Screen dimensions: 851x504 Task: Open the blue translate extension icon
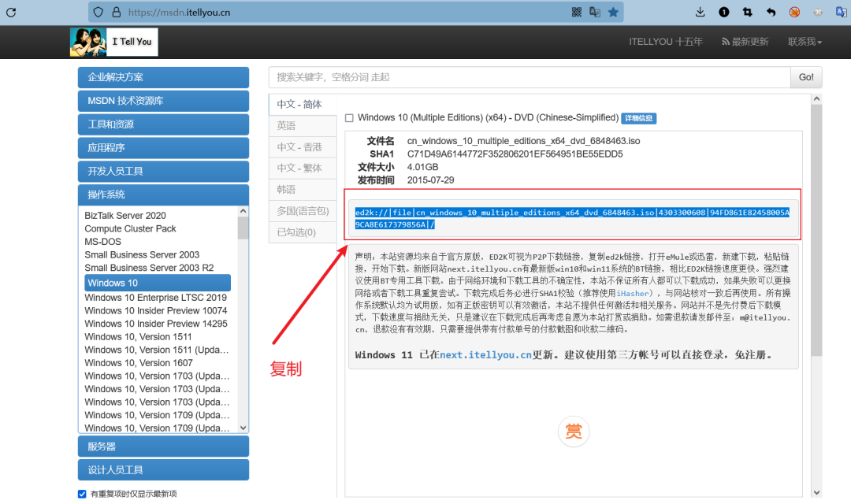842,12
